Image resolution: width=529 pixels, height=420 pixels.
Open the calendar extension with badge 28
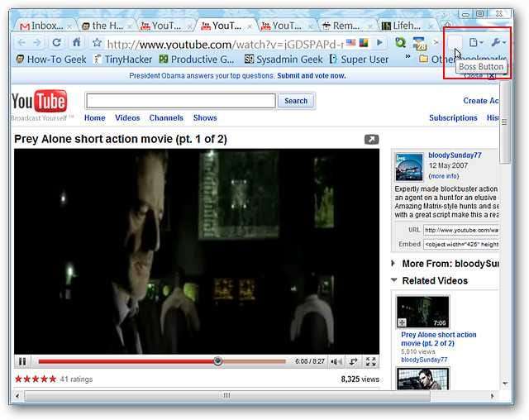pyautogui.click(x=419, y=43)
